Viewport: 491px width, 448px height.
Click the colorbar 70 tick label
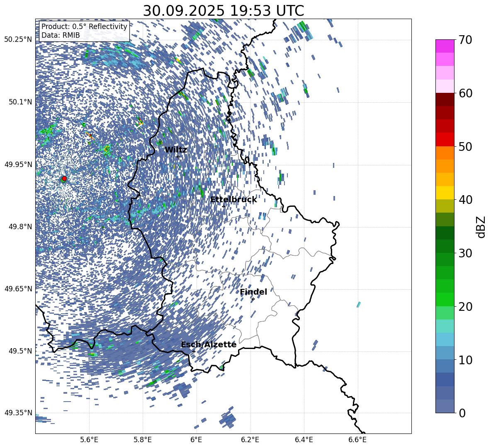pyautogui.click(x=466, y=40)
